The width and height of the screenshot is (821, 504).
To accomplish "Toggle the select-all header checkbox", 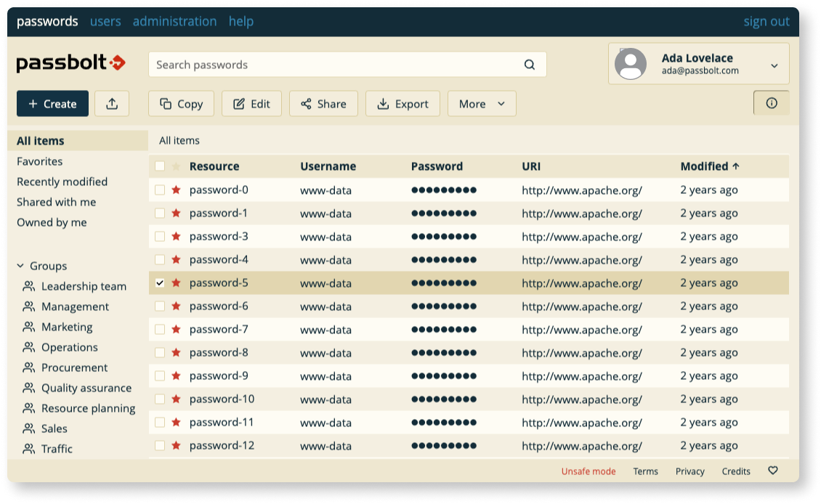I will (160, 166).
